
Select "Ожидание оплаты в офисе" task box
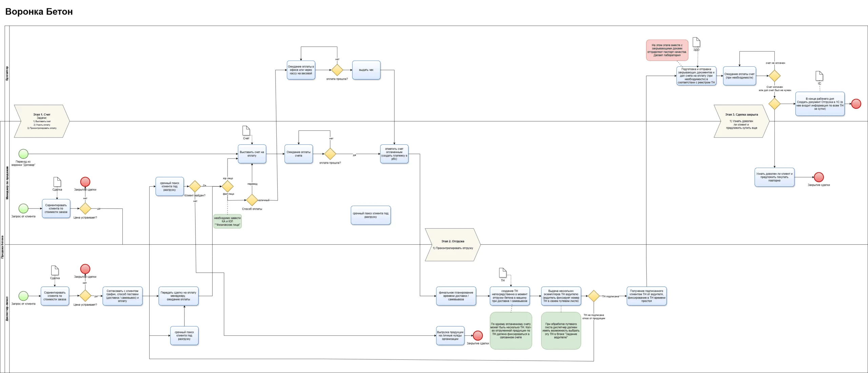(x=301, y=70)
